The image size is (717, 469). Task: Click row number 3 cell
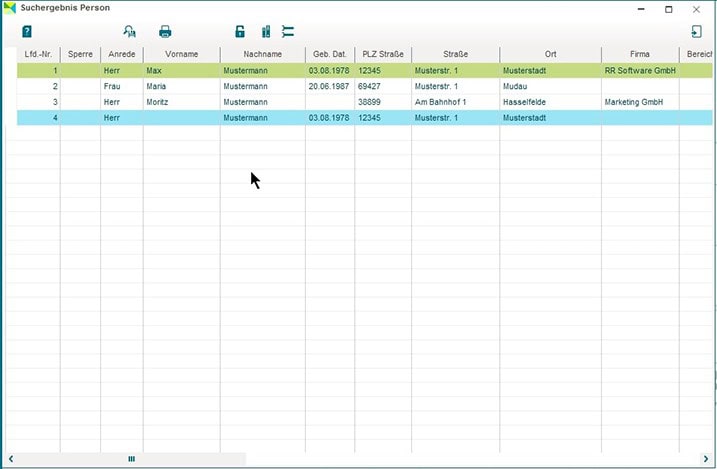coord(38,102)
